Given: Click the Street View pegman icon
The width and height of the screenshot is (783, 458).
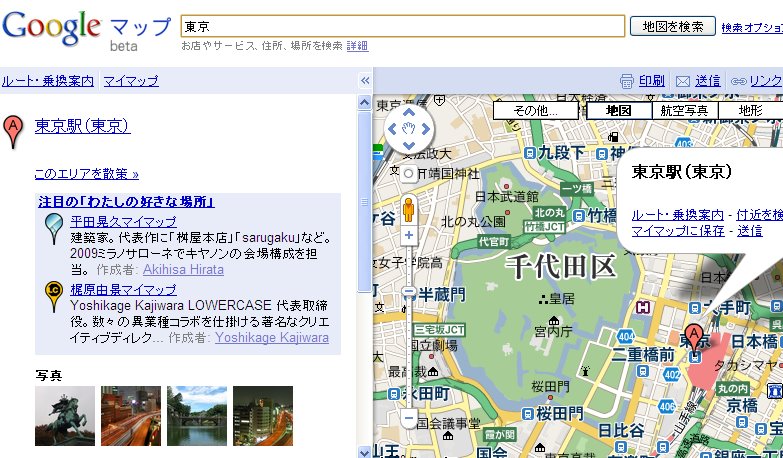Looking at the screenshot, I should [408, 210].
